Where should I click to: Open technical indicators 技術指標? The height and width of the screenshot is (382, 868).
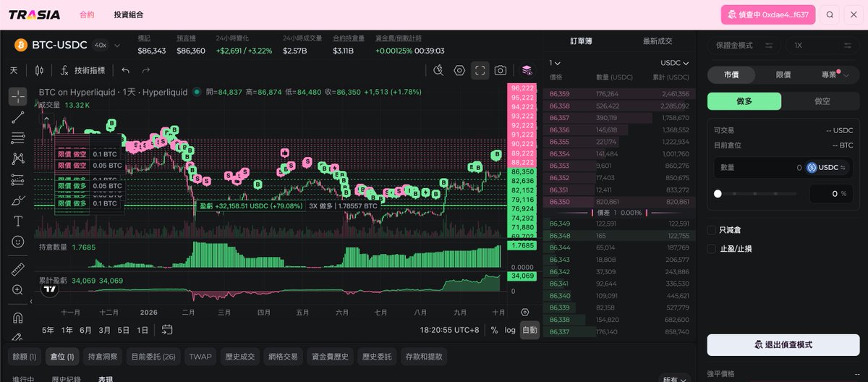[83, 70]
